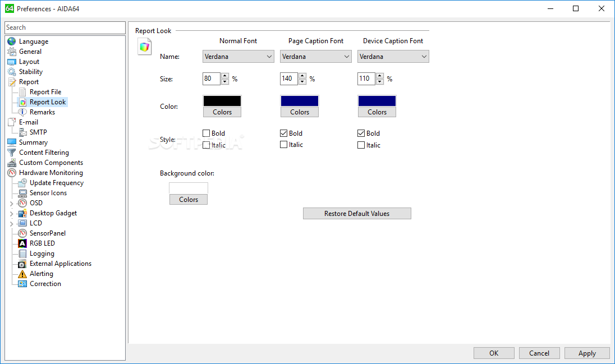Open the Page Caption Font name dropdown
615x364 pixels.
coord(316,57)
